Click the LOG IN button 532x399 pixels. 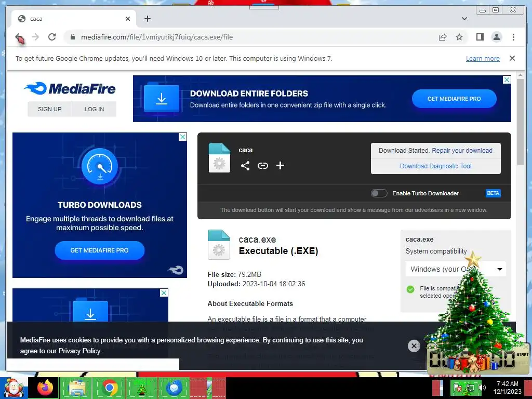coord(94,109)
